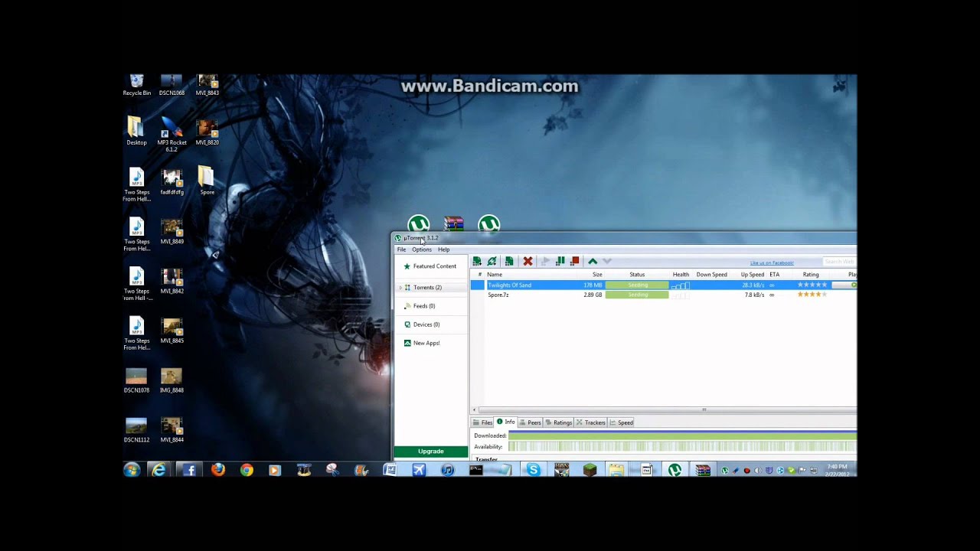Screen dimensions: 980x551
Task: Click the Search Web input field
Action: click(839, 262)
